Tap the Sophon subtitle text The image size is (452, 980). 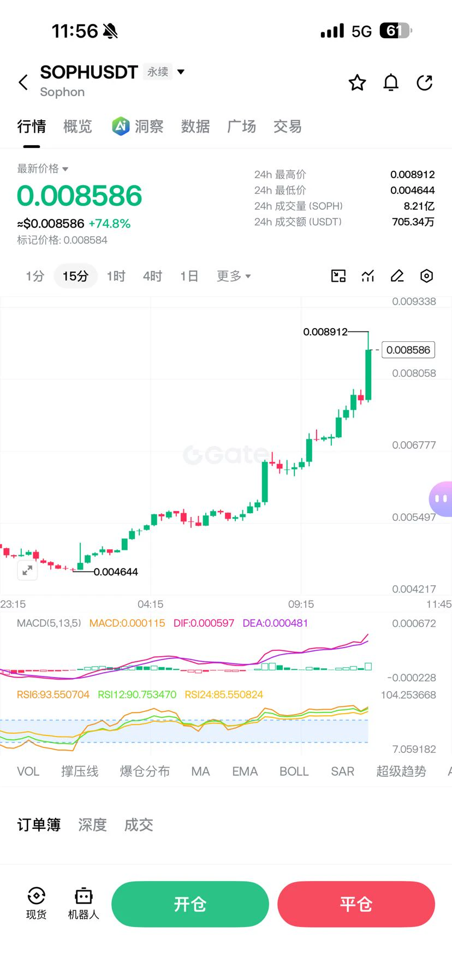pyautogui.click(x=62, y=92)
